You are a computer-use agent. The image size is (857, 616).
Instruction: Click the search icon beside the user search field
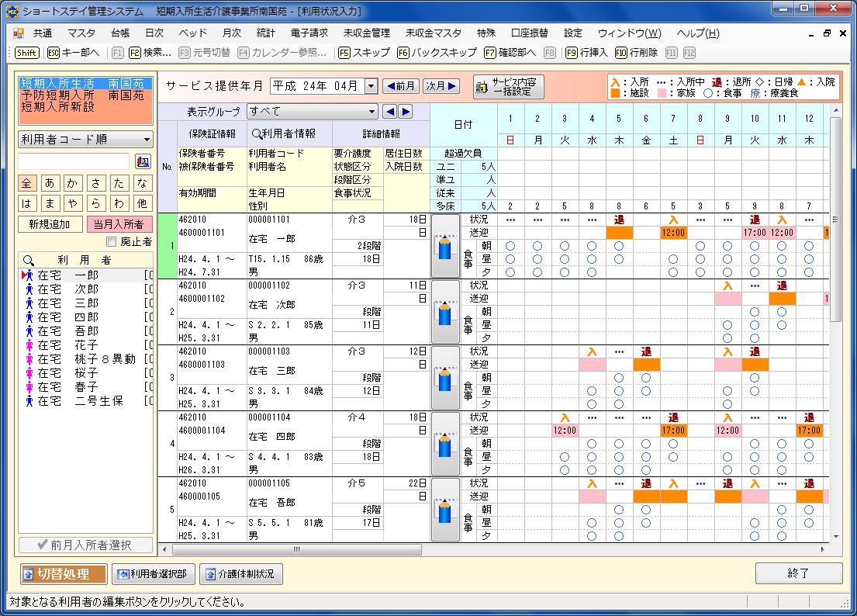[x=143, y=161]
